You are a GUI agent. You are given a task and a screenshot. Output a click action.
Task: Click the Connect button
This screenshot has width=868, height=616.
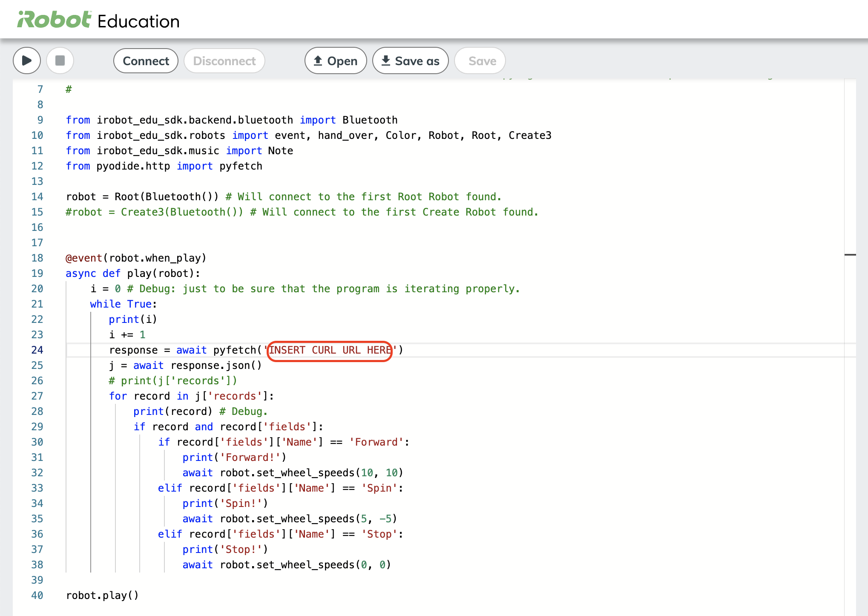click(146, 61)
